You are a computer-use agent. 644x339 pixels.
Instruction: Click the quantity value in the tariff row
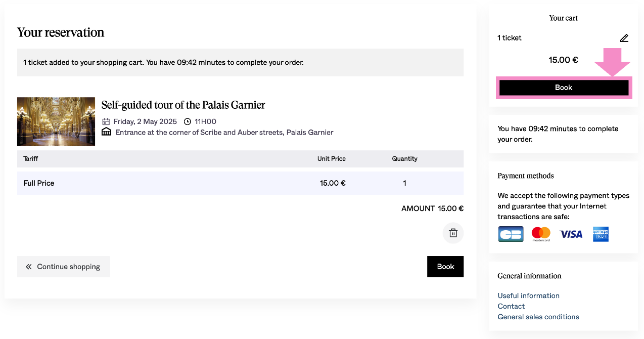[404, 183]
